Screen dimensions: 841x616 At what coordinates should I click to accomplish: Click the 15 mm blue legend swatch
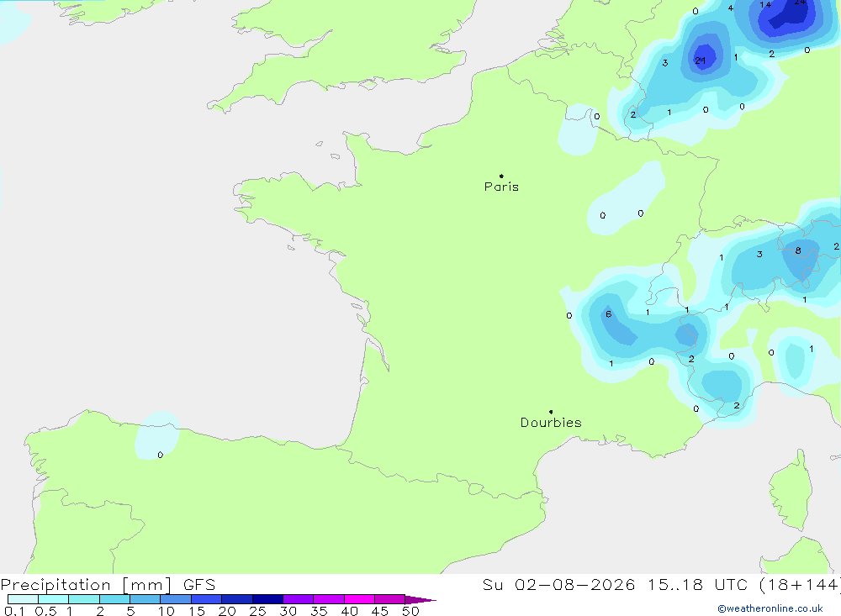207,599
